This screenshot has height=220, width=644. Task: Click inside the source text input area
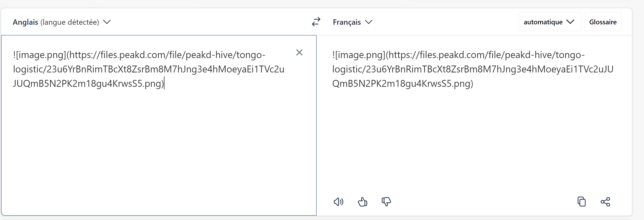159,125
